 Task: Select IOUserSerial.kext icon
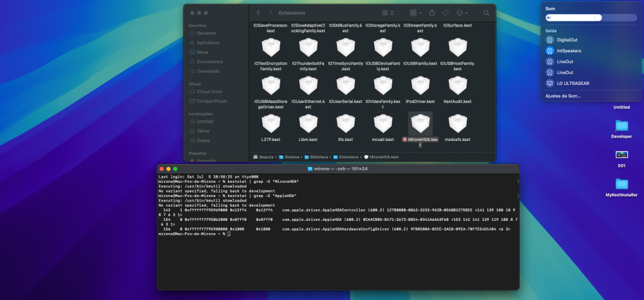(x=345, y=86)
